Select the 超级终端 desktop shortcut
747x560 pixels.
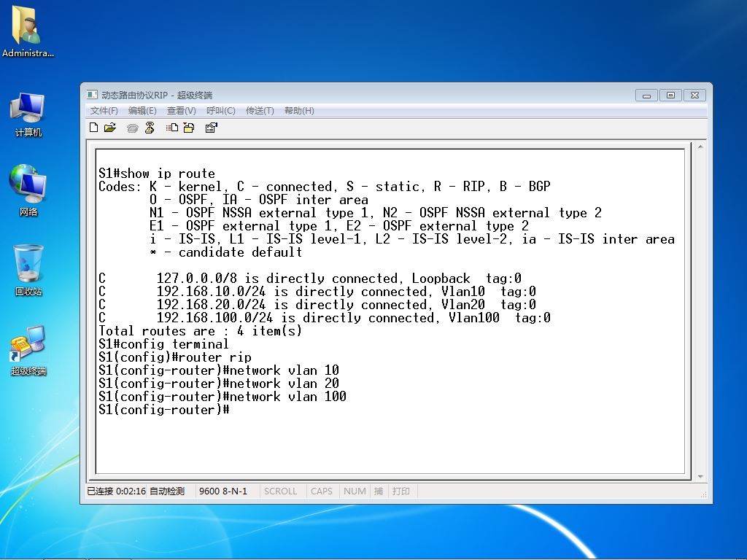[28, 350]
